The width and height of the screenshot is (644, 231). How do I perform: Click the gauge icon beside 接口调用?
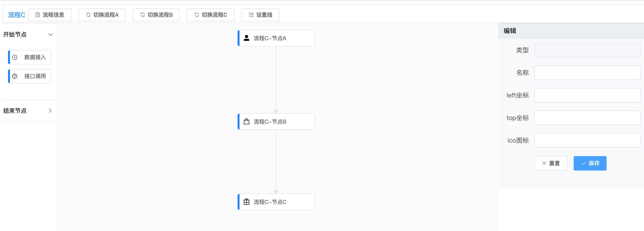[15, 76]
